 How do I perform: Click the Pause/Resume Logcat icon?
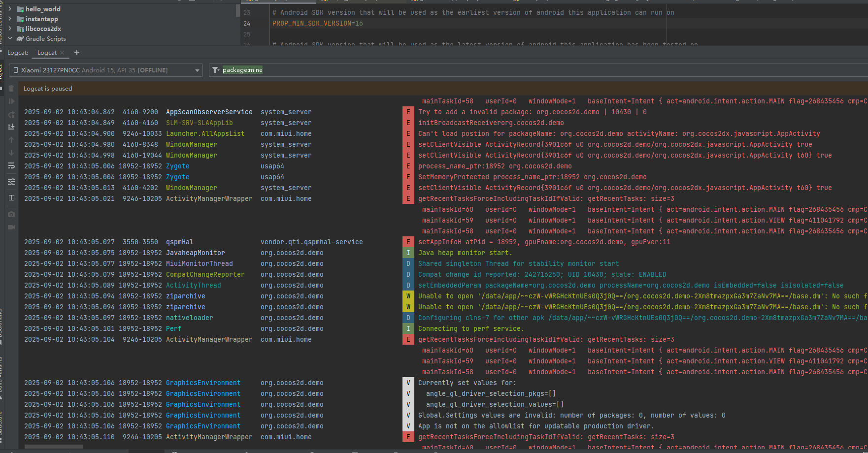(11, 101)
